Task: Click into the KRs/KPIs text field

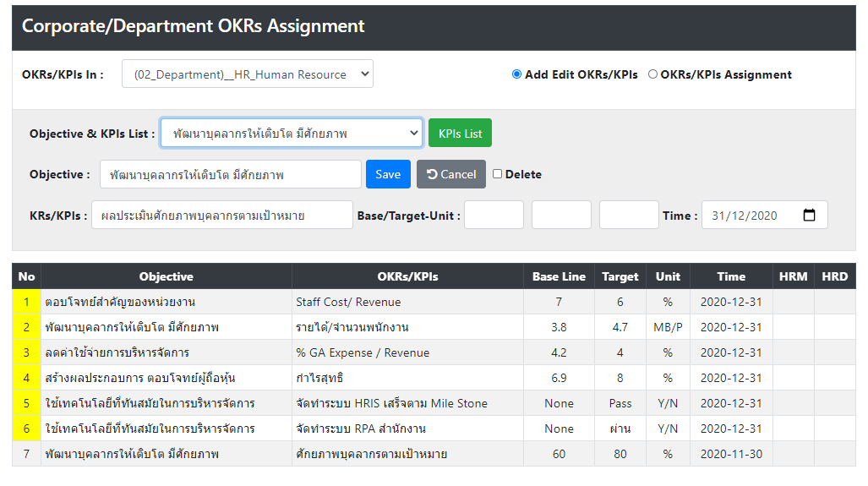Action: pos(222,215)
